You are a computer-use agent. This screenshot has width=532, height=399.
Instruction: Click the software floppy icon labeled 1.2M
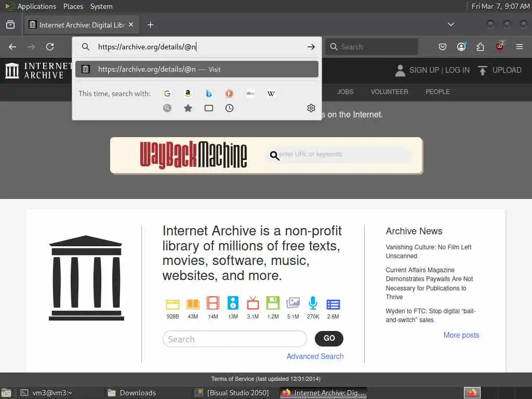pyautogui.click(x=273, y=303)
